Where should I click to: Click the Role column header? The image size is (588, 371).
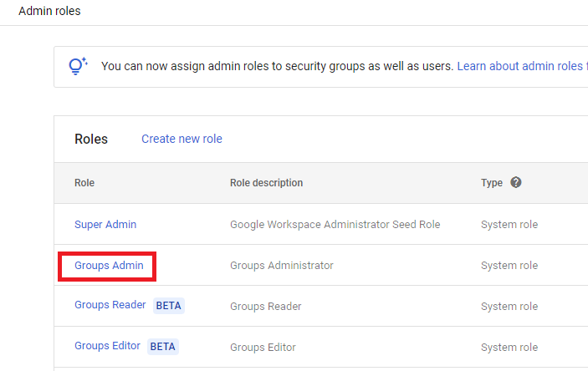click(x=84, y=183)
